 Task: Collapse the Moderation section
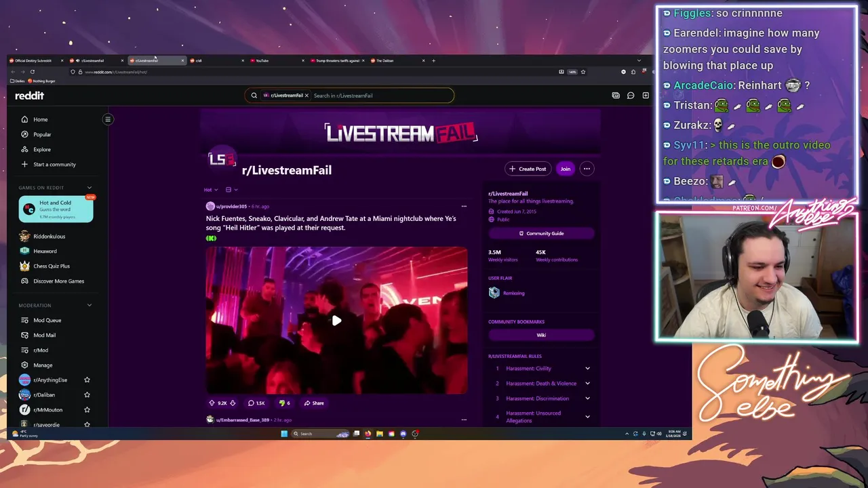tap(89, 306)
